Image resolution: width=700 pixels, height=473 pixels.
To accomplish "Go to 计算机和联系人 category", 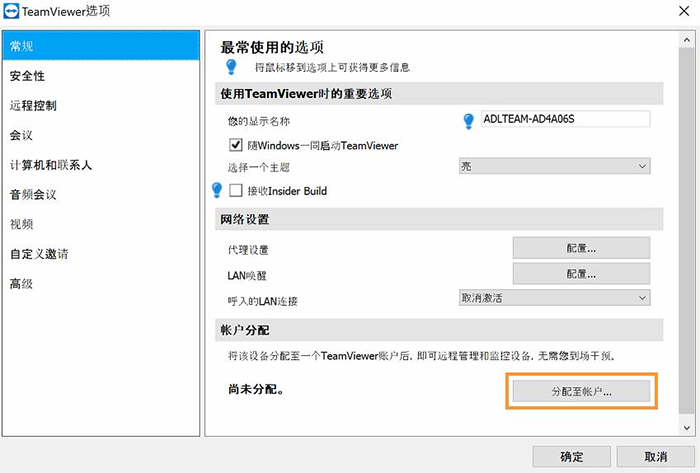I will click(101, 165).
